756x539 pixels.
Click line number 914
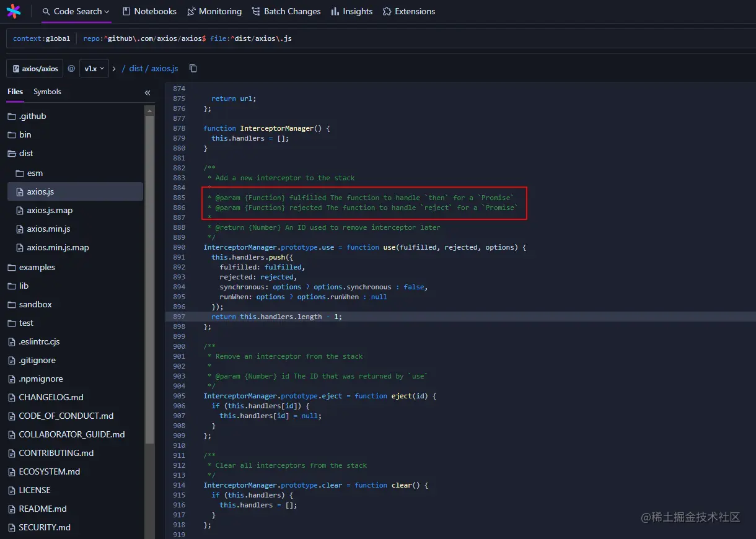pos(178,485)
